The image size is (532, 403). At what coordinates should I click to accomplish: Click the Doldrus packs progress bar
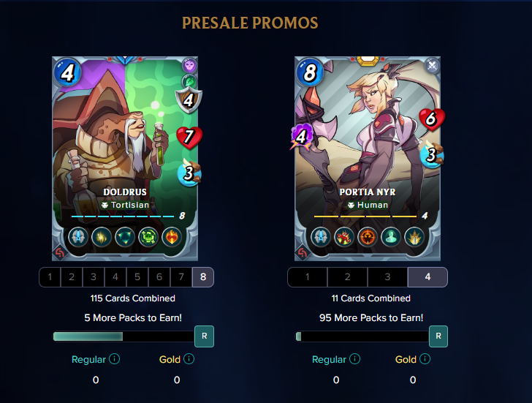tap(123, 336)
